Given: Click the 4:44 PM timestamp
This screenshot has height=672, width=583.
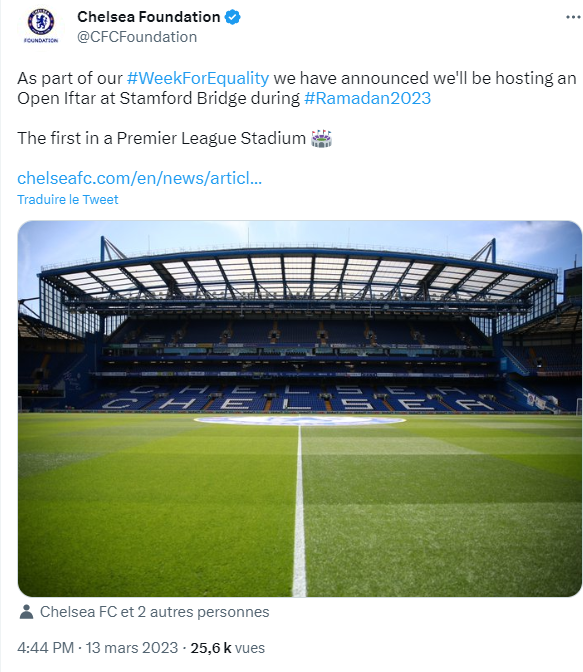Looking at the screenshot, I should (x=45, y=648).
